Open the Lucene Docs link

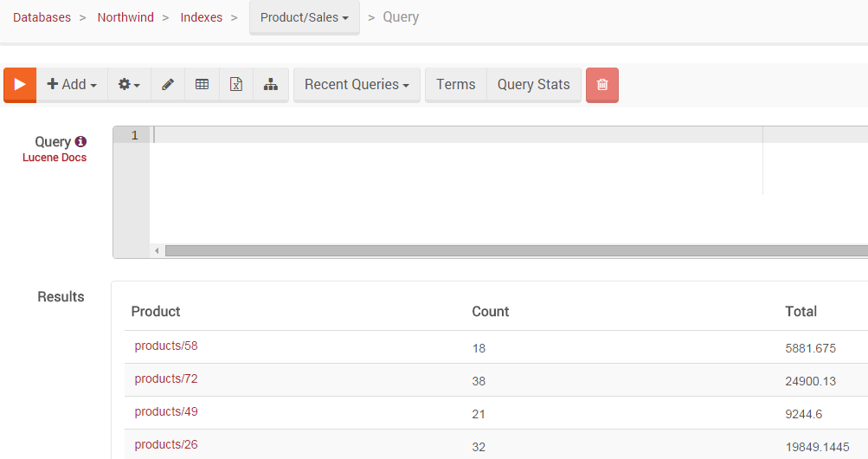(x=55, y=158)
